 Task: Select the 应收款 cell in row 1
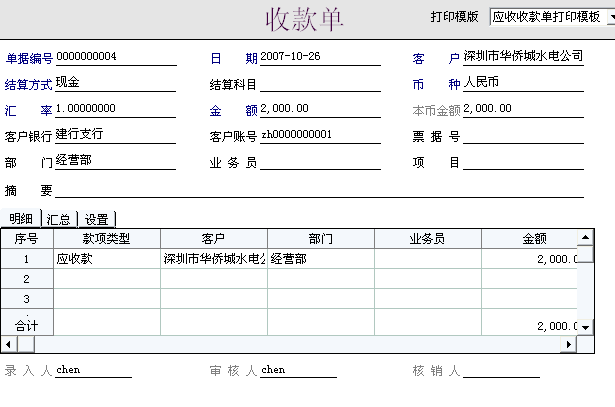click(107, 259)
